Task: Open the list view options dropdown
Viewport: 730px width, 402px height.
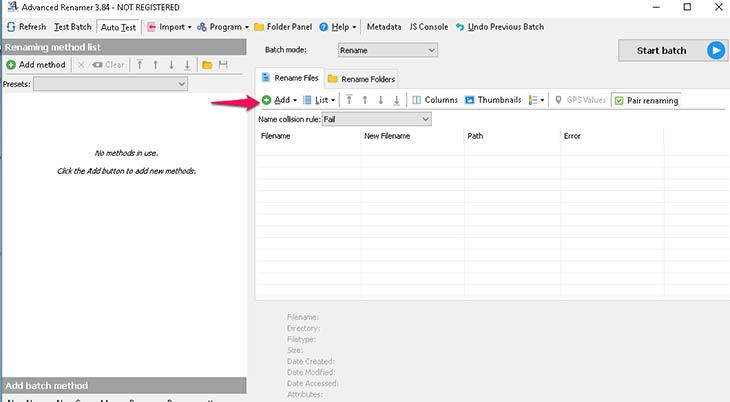Action: (x=536, y=100)
